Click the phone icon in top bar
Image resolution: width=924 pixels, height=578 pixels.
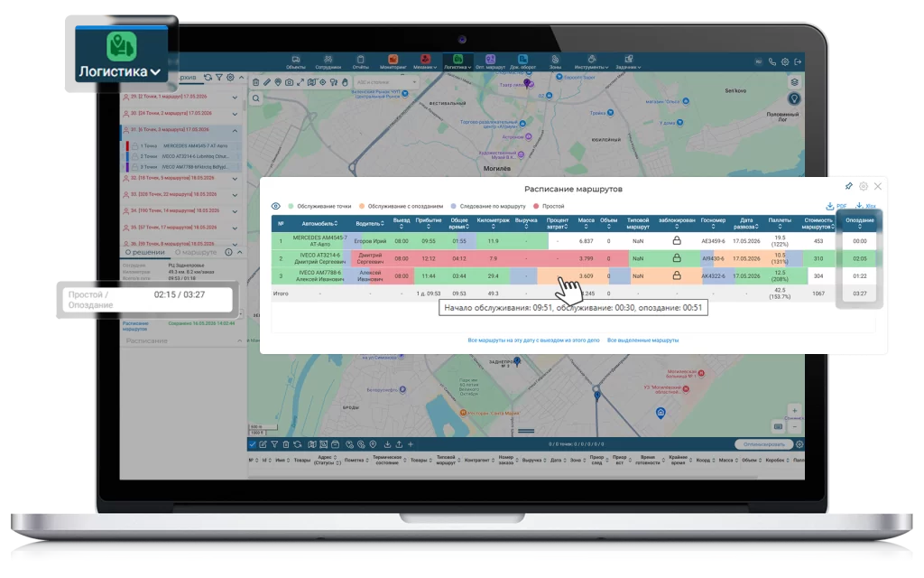[772, 62]
